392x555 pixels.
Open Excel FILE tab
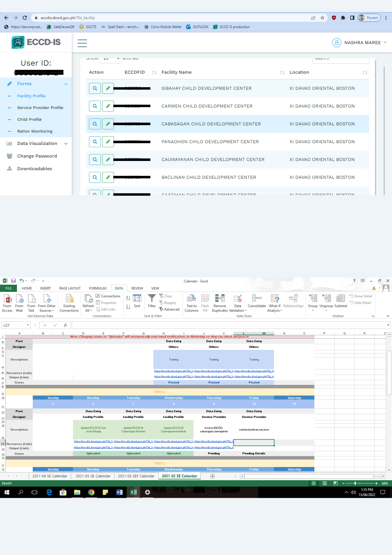click(9, 288)
